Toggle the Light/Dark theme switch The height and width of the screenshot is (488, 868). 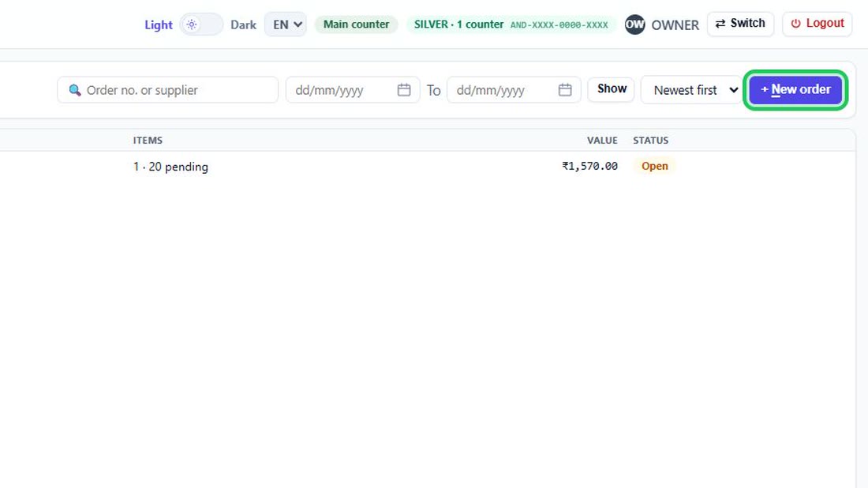click(x=201, y=24)
